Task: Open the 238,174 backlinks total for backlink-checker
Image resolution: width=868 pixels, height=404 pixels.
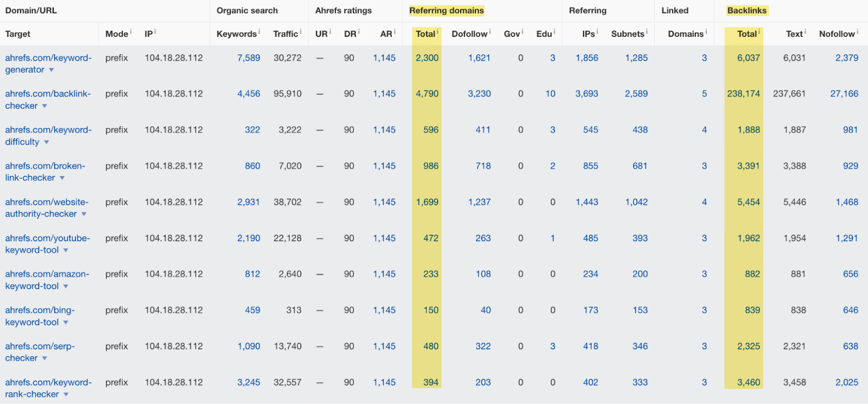Action: tap(743, 94)
